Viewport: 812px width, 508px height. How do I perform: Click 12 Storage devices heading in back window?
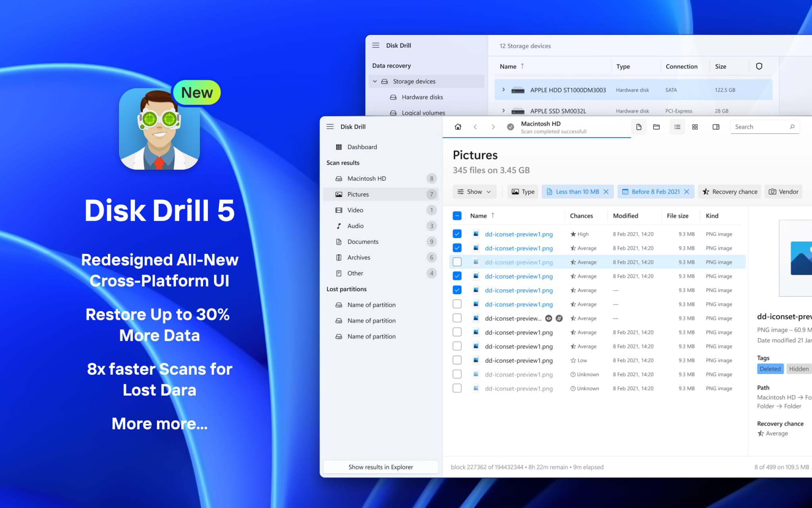tap(525, 46)
